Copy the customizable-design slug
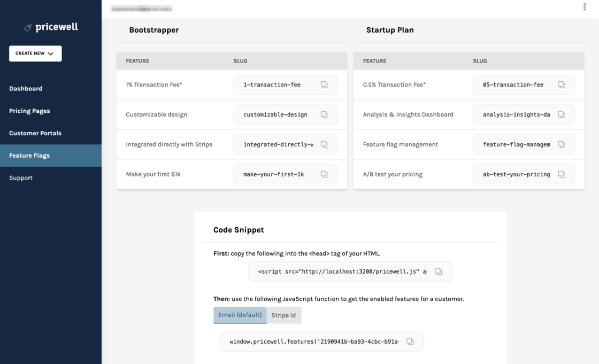 (x=324, y=114)
